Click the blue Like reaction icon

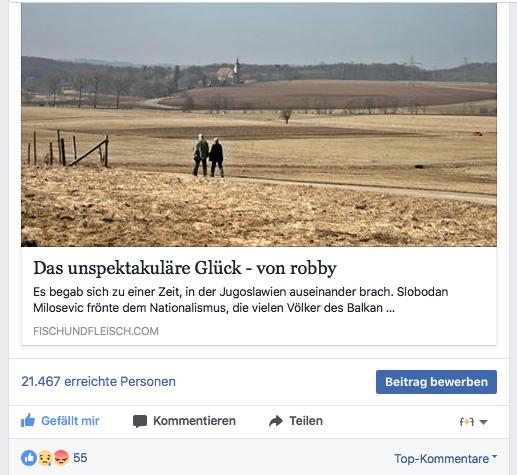(x=29, y=458)
